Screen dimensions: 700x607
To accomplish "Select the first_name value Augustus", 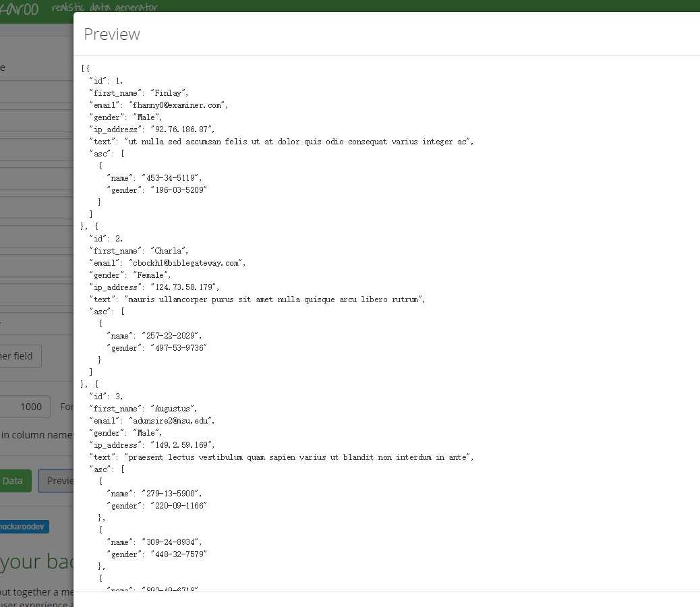I will coord(174,409).
